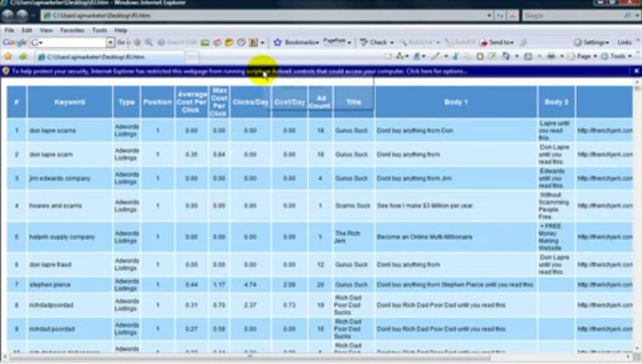Open the Settings dropdown on Google toolbar
The width and height of the screenshot is (642, 364).
coord(591,42)
